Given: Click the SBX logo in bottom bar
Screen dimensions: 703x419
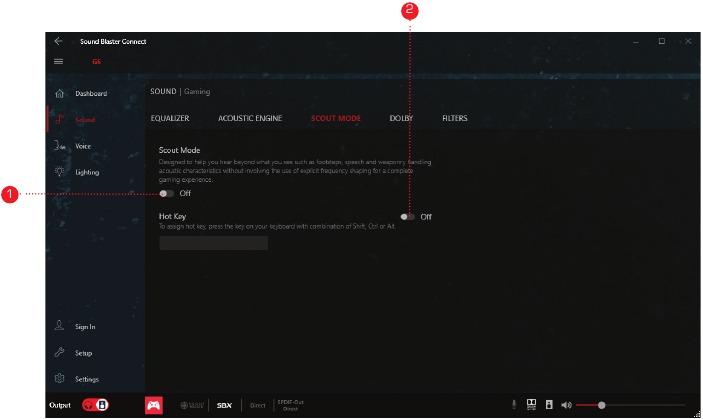Looking at the screenshot, I should coord(224,406).
